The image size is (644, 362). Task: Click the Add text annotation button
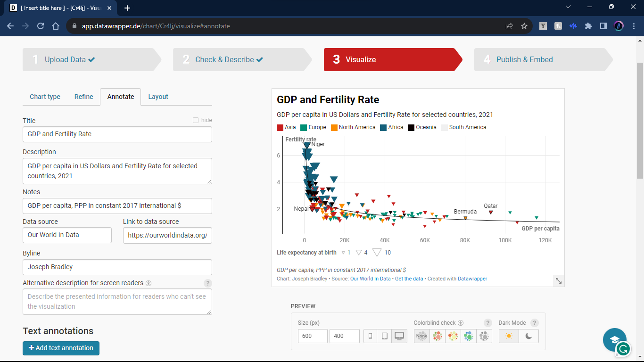[x=61, y=348]
